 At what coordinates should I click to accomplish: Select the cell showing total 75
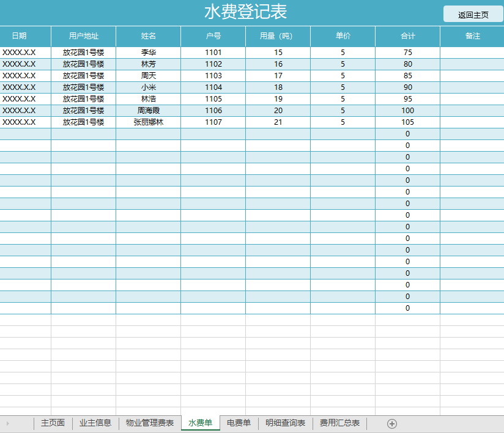(407, 52)
